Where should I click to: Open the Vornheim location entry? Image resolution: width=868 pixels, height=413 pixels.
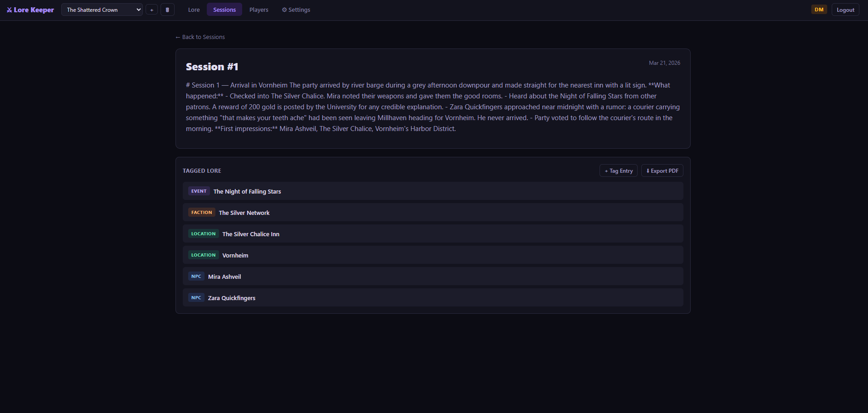tap(235, 256)
